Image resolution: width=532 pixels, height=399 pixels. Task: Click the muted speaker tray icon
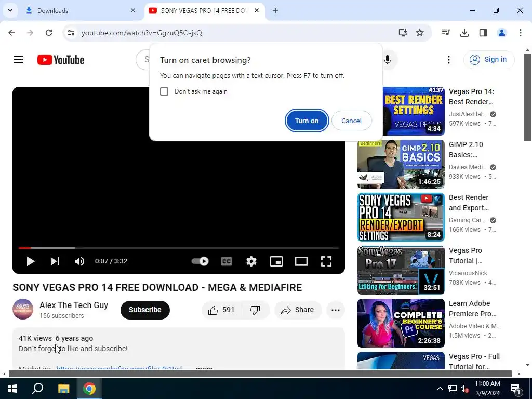click(465, 389)
